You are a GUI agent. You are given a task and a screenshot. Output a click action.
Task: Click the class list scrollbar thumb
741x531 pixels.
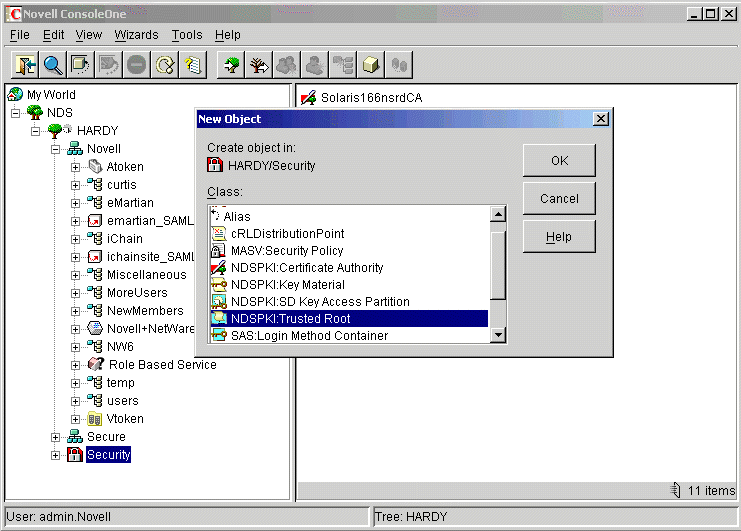point(498,265)
